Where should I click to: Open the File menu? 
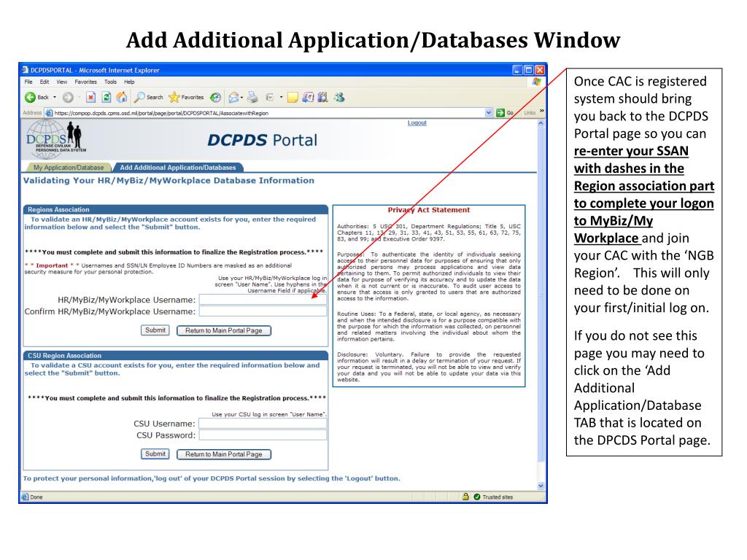pos(28,82)
